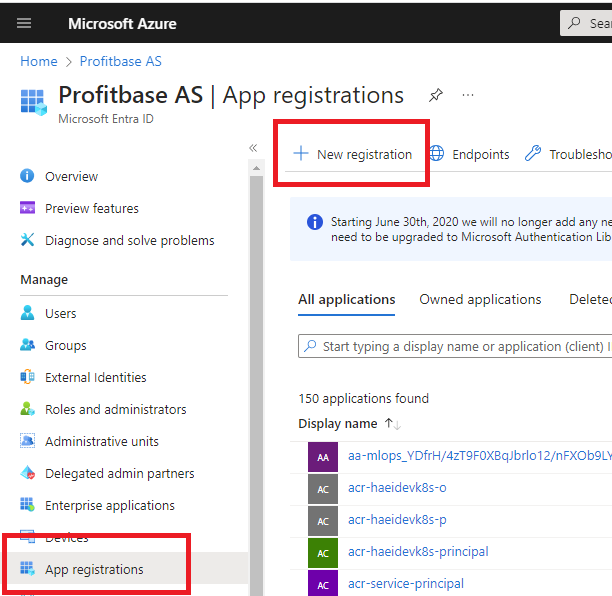
Task: Click purple AC avatar for acr-service-principal
Action: pyautogui.click(x=323, y=583)
